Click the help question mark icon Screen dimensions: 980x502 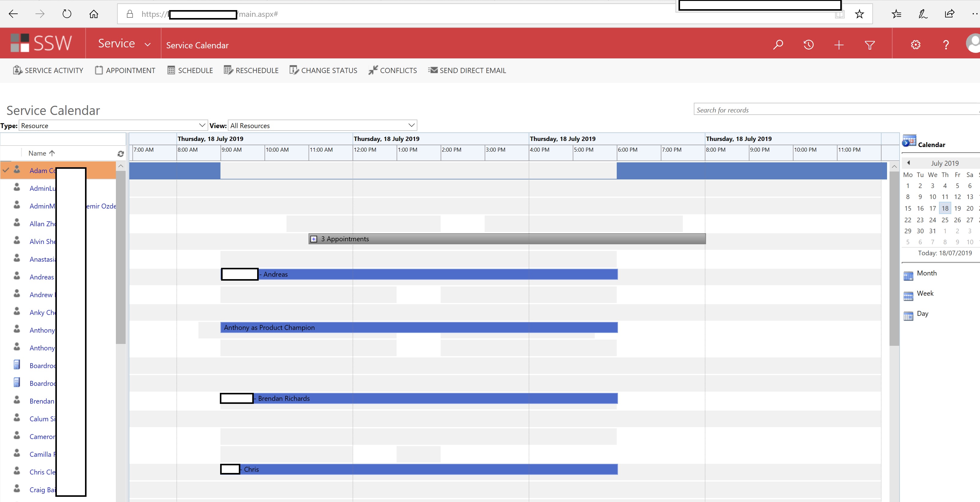(x=946, y=45)
